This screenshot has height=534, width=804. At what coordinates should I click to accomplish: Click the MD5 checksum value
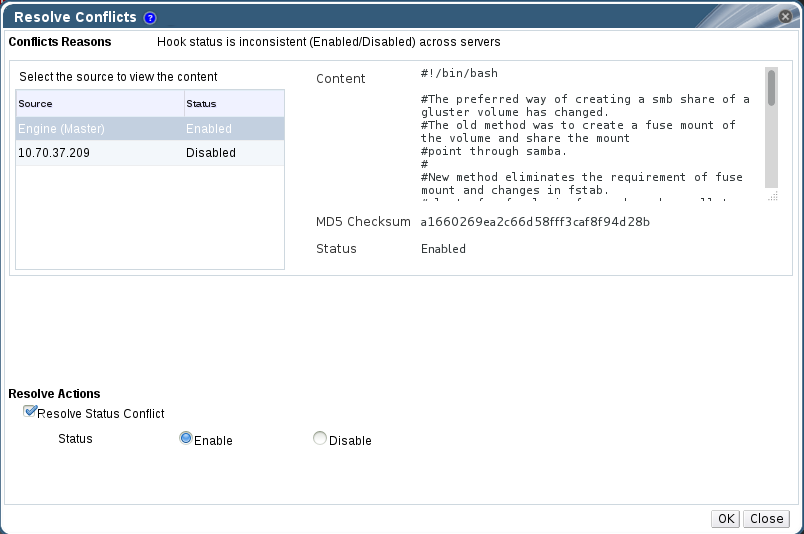coord(535,221)
